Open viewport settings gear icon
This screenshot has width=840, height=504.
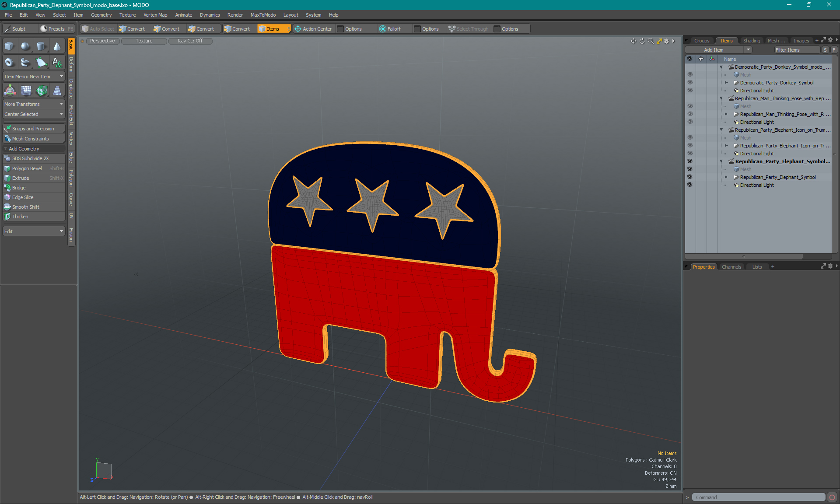[666, 41]
